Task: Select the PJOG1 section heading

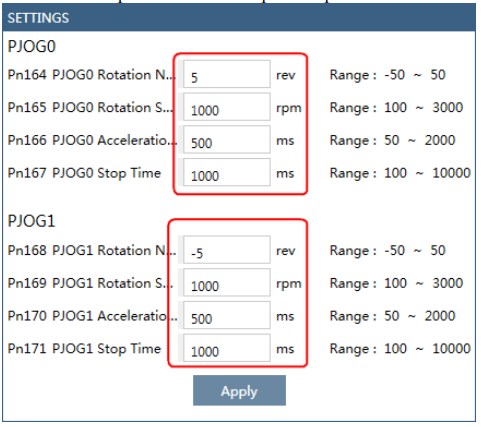Action: (31, 221)
